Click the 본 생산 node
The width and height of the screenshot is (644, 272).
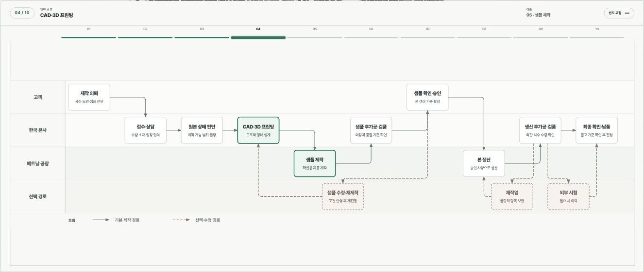click(x=484, y=163)
